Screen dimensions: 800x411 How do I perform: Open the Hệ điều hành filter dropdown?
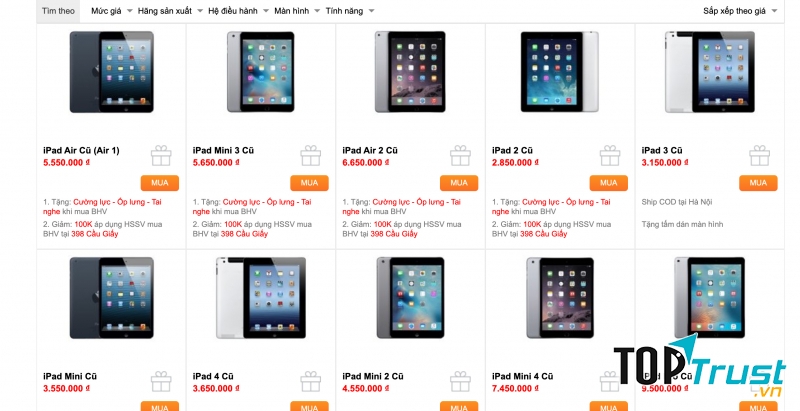(238, 11)
